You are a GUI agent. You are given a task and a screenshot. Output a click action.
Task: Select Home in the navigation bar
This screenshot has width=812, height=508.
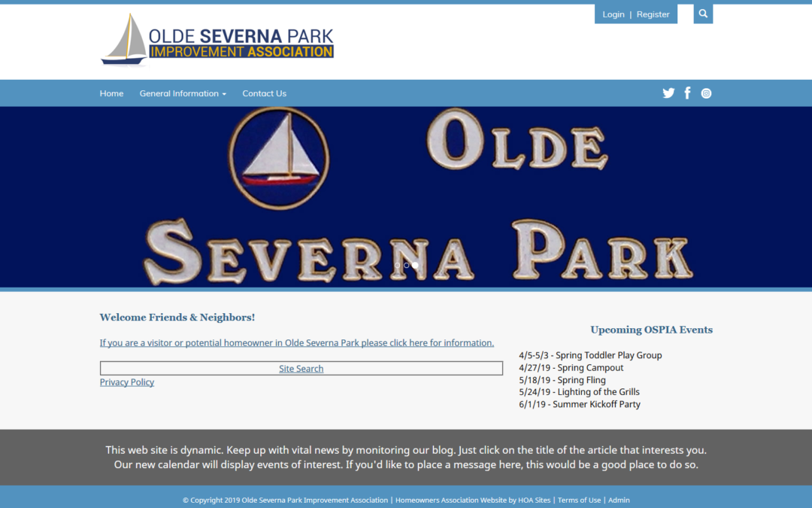point(111,93)
